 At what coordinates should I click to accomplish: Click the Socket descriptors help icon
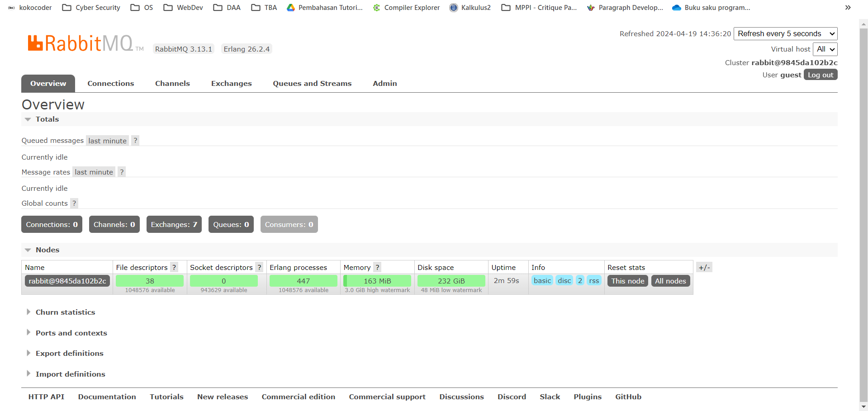tap(259, 267)
